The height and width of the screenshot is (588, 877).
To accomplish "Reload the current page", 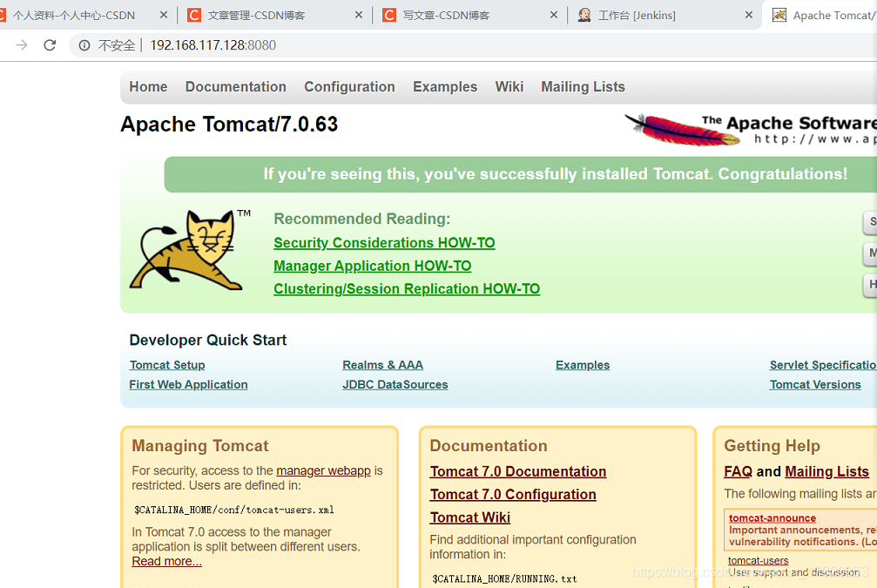I will pos(51,44).
